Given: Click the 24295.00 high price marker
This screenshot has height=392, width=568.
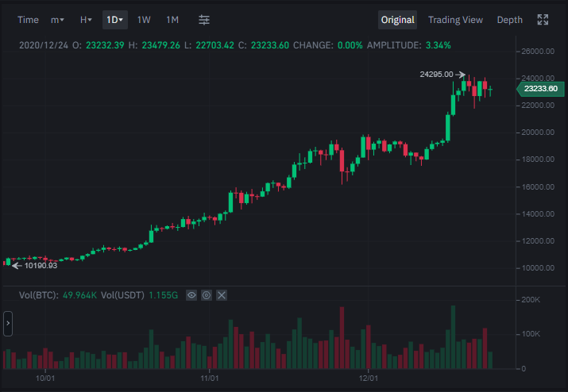Looking at the screenshot, I should tap(436, 75).
